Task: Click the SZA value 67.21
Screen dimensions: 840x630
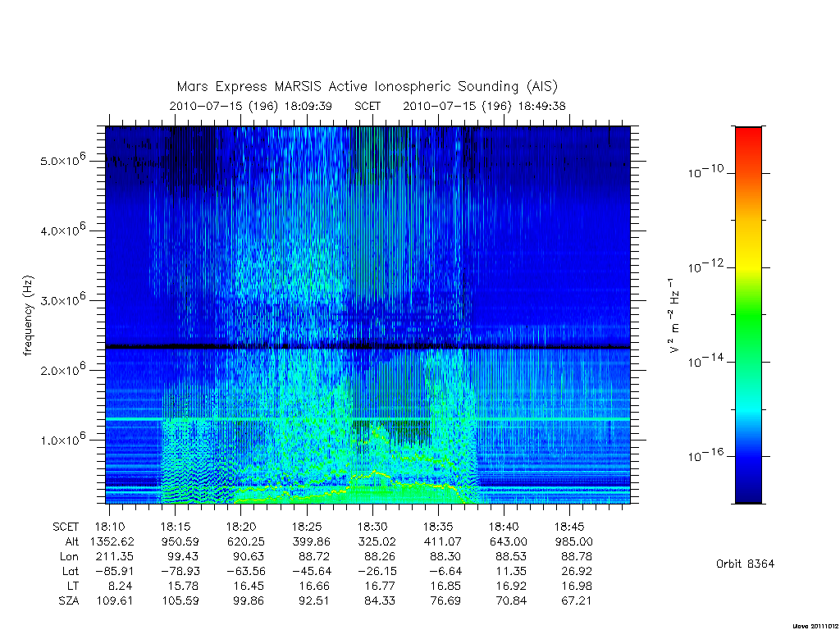Action: click(x=576, y=600)
